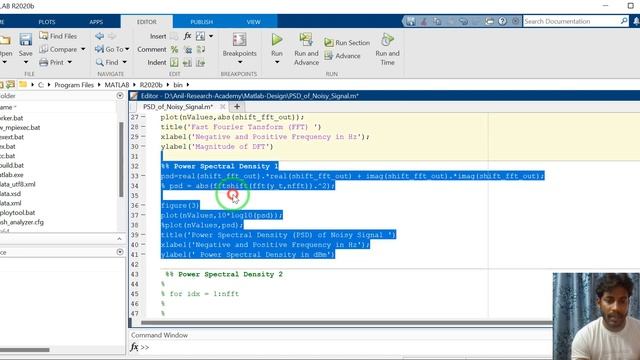Click Program Files in the path bar
Screen dimensions: 640x360
(74, 85)
